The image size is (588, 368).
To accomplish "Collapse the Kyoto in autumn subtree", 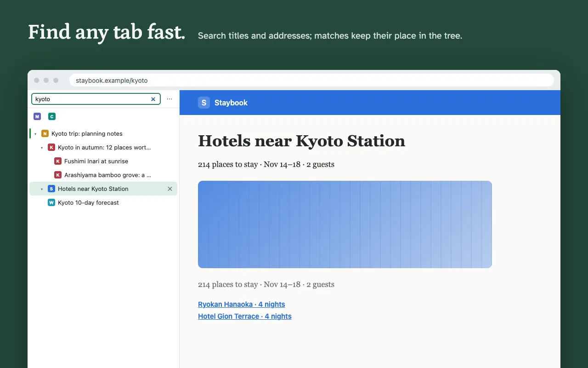I will coord(42,148).
